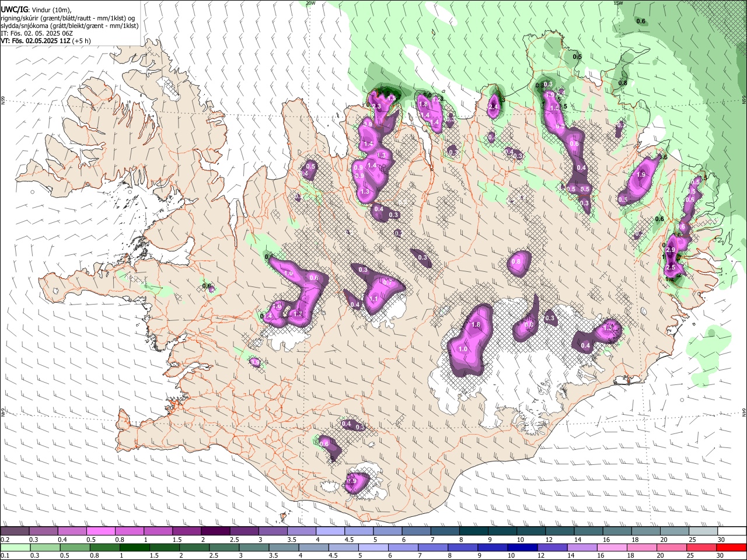The width and height of the screenshot is (747, 560).
Task: Click the '0.7' value in the central highlands cell
Action: [x=387, y=282]
